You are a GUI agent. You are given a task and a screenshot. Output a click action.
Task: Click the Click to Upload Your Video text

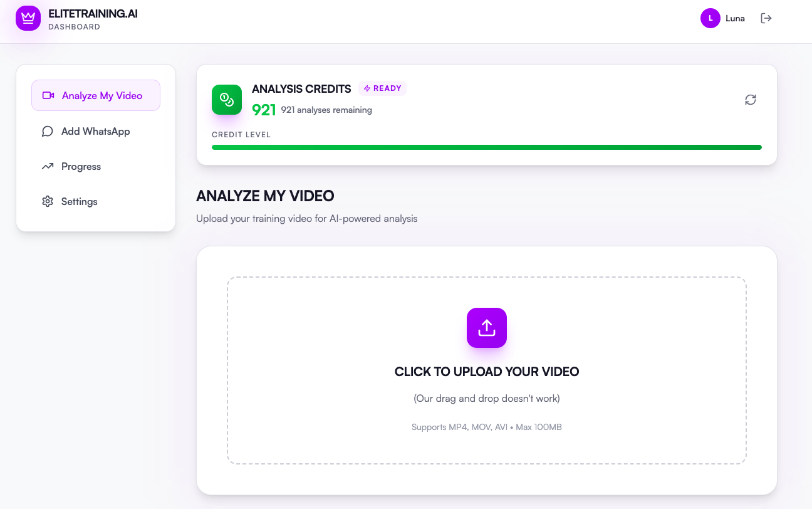pyautogui.click(x=487, y=372)
